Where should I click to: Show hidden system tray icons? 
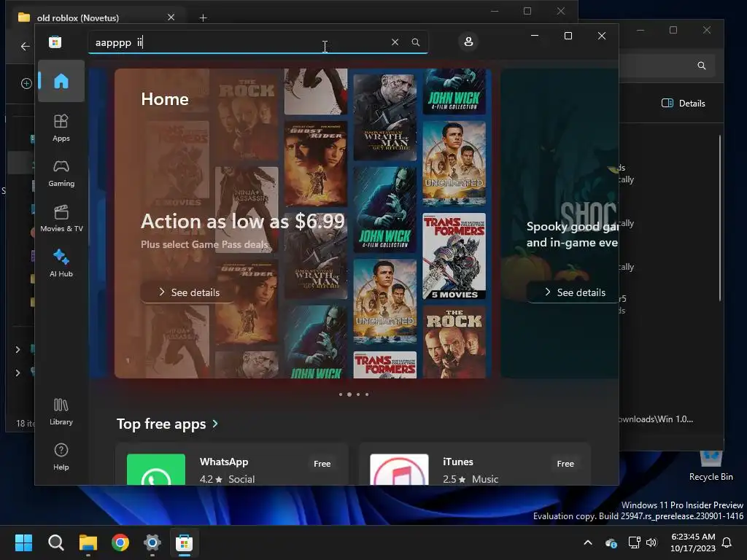(588, 542)
